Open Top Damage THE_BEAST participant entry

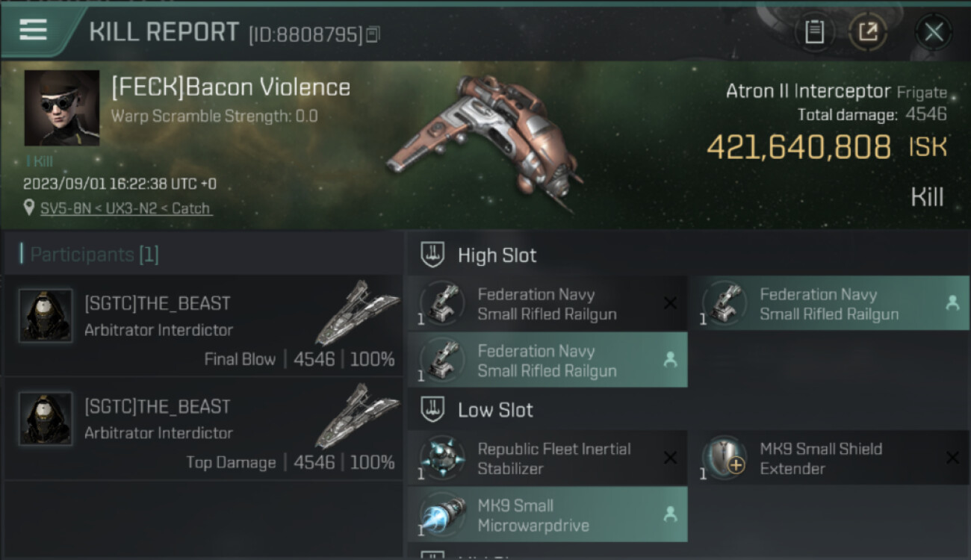203,428
